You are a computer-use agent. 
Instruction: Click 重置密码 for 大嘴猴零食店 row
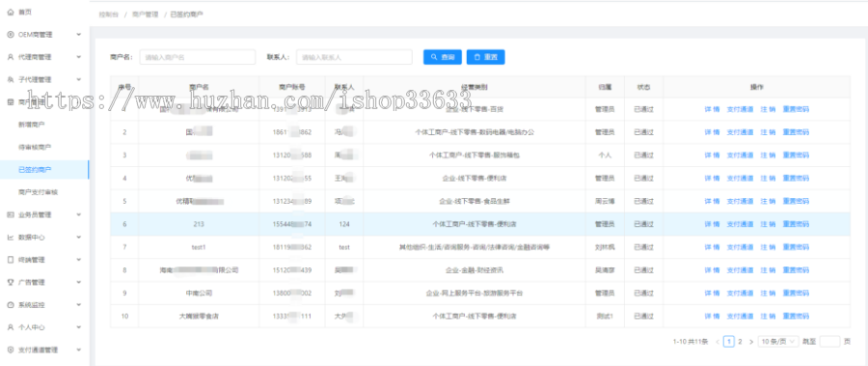click(796, 316)
